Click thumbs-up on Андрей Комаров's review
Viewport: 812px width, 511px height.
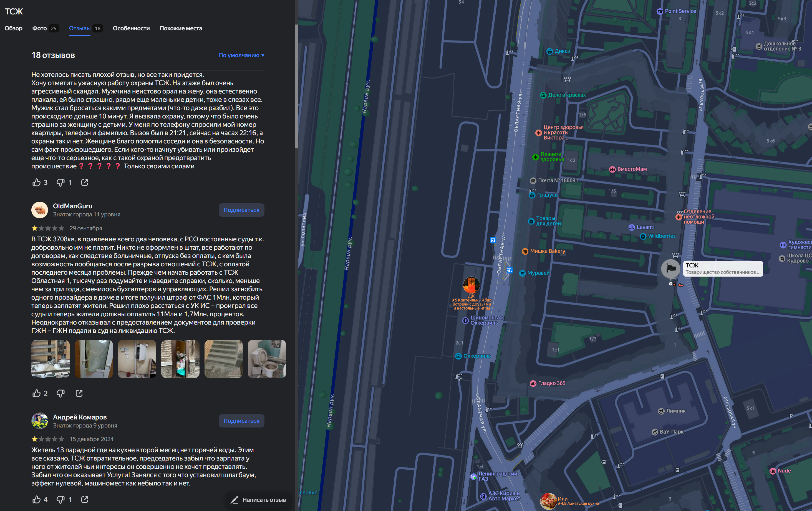pos(36,499)
